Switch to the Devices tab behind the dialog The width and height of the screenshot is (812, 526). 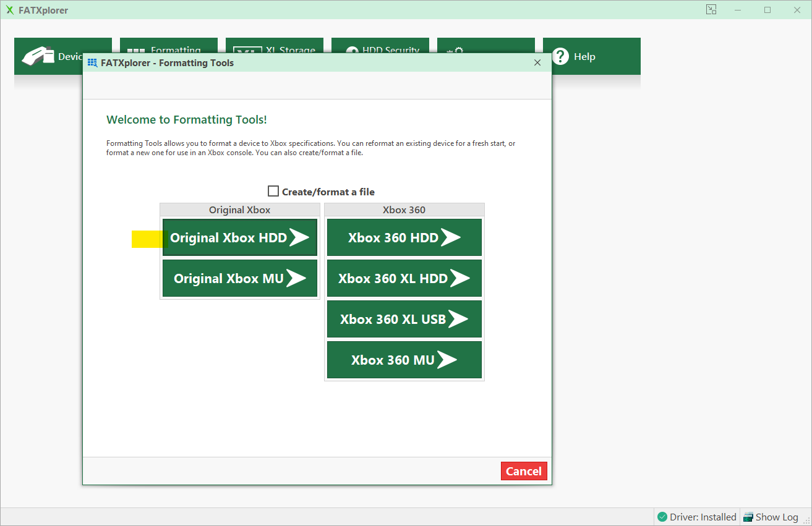(x=48, y=56)
